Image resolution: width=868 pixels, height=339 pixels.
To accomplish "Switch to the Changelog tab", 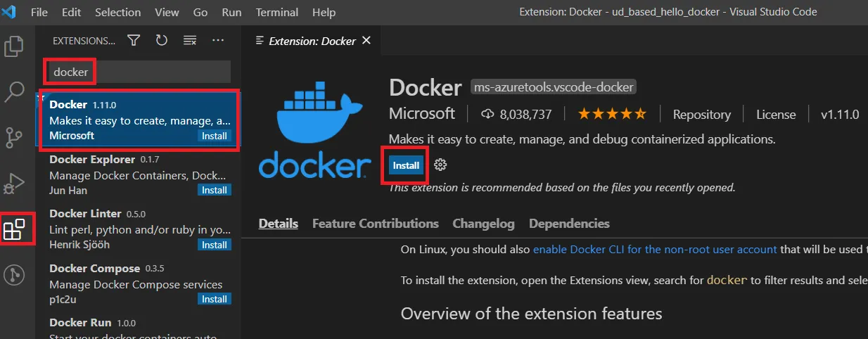I will [x=483, y=224].
